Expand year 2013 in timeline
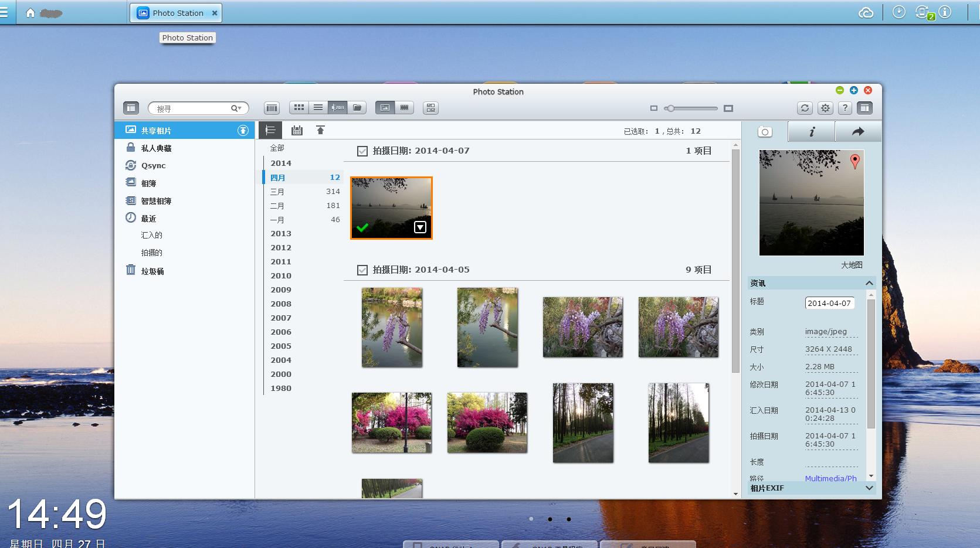980x548 pixels. [x=281, y=233]
